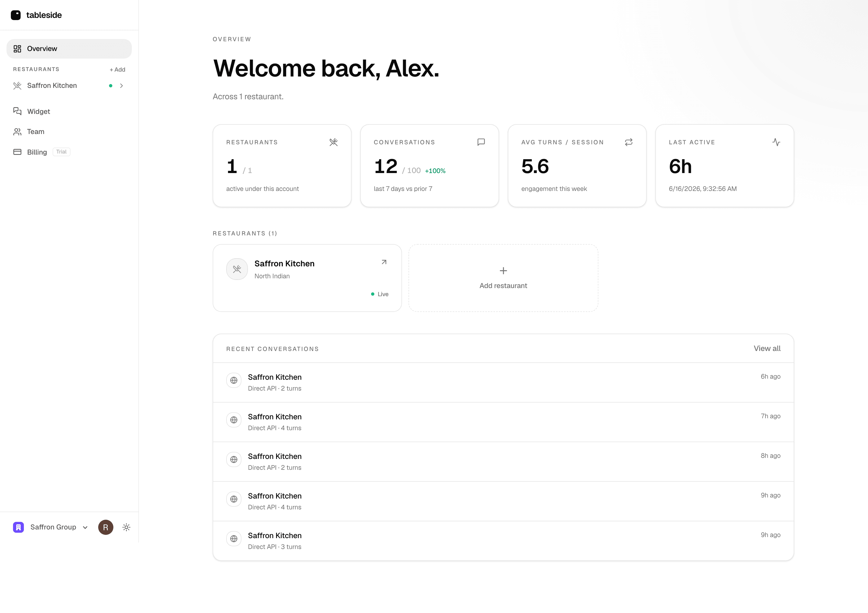The image size is (868, 613).
Task: Open the Overview page in sidebar
Action: pos(69,49)
